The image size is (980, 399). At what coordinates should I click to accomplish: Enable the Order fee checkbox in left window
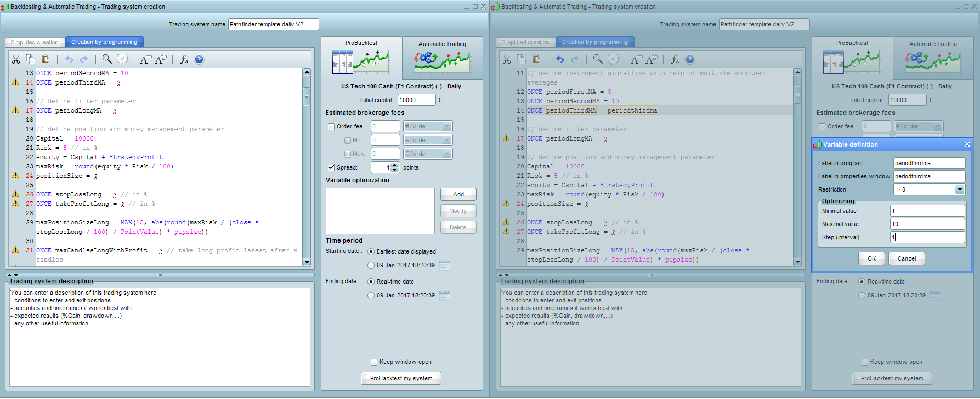[331, 127]
